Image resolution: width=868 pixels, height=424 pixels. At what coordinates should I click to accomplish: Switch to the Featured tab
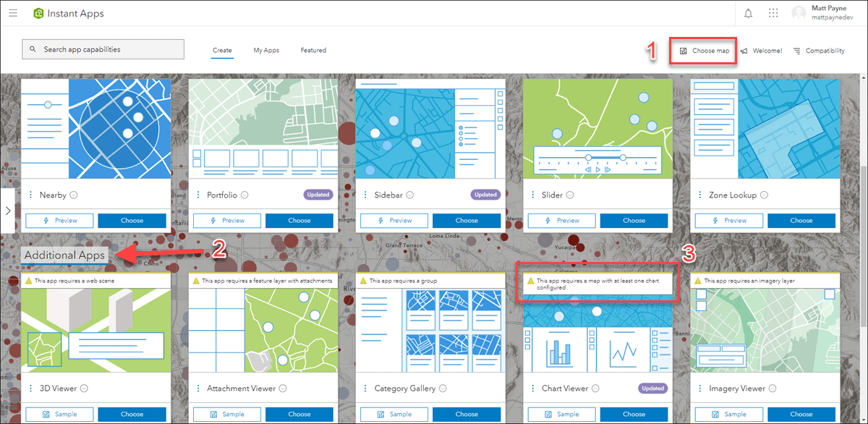pos(313,51)
